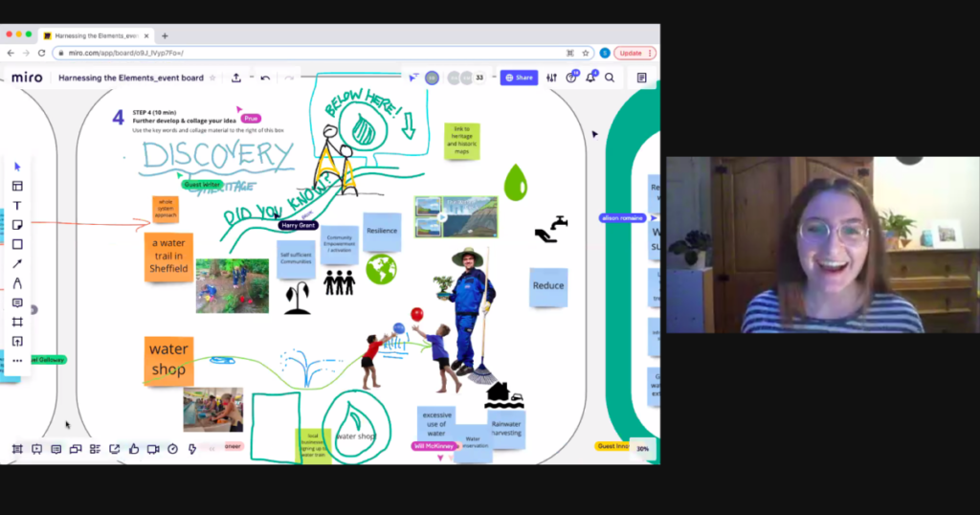Open a new browser tab with plus
This screenshot has height=515, width=980.
(x=165, y=35)
